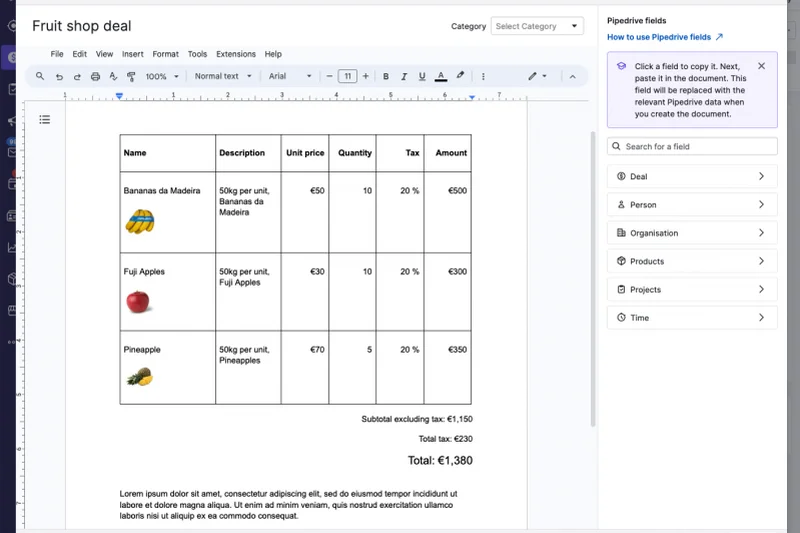
Task: Click the text color button
Action: (440, 76)
